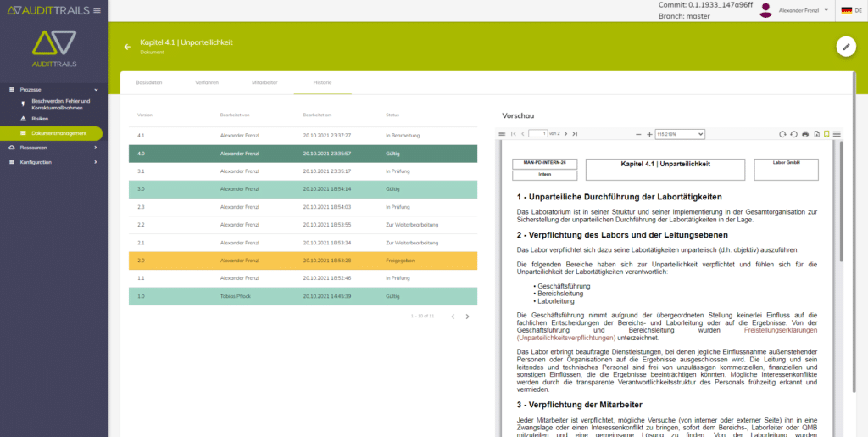Screen dimensions: 868x437
Task: Zoom out with the minus icon
Action: point(638,134)
